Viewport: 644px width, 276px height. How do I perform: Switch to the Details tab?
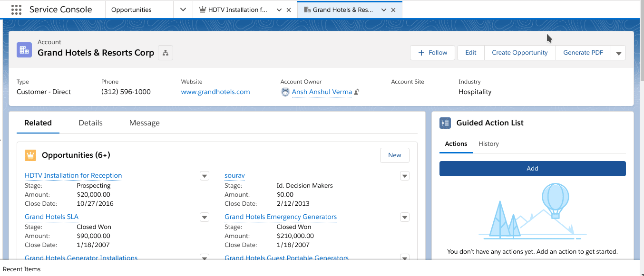pyautogui.click(x=91, y=123)
